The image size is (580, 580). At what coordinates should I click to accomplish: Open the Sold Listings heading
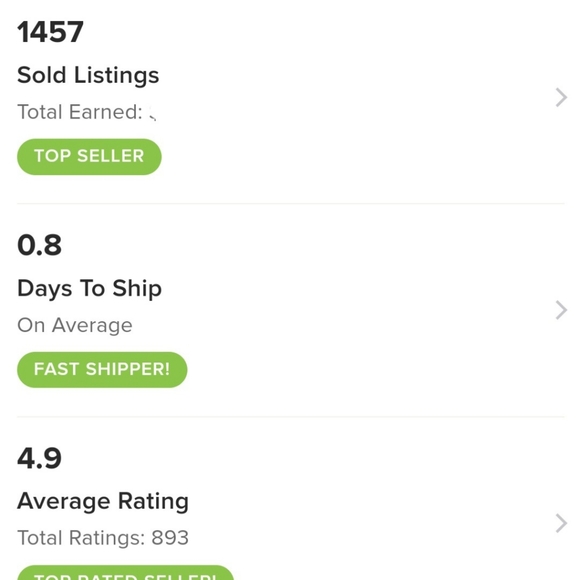(88, 75)
